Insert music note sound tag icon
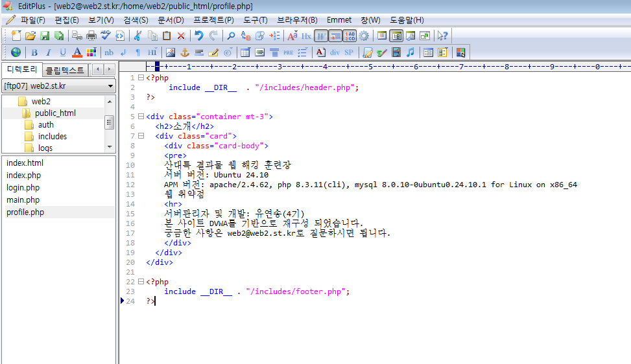The image size is (631, 364). [411, 52]
